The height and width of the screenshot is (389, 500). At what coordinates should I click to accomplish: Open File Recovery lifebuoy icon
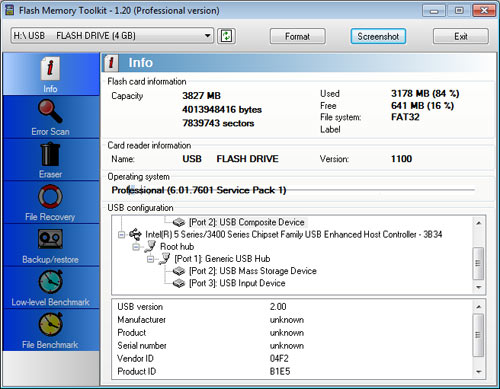pos(50,197)
